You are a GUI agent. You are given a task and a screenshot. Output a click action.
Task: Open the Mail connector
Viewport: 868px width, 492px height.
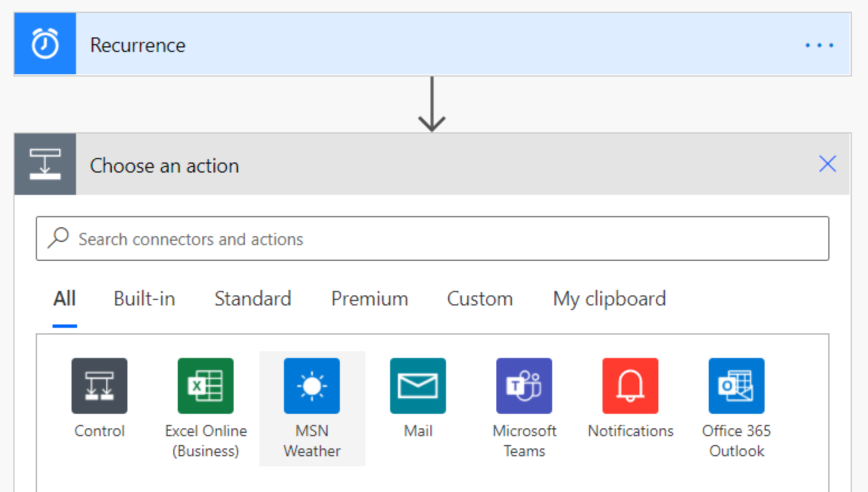click(418, 386)
